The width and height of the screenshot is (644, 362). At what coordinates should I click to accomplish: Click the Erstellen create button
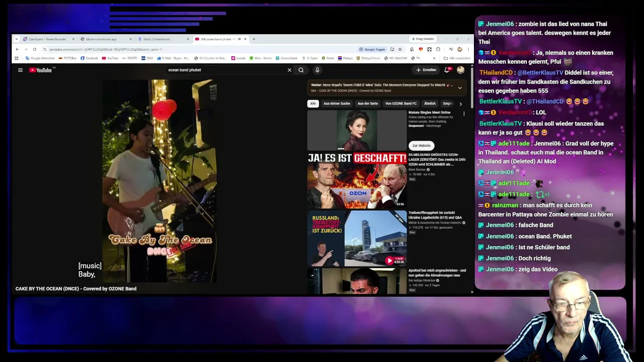426,70
